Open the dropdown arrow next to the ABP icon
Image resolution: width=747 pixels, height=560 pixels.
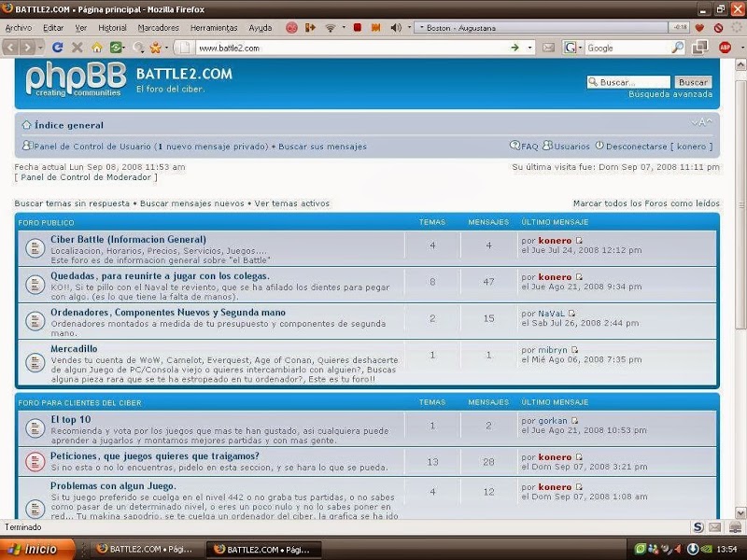[x=741, y=48]
